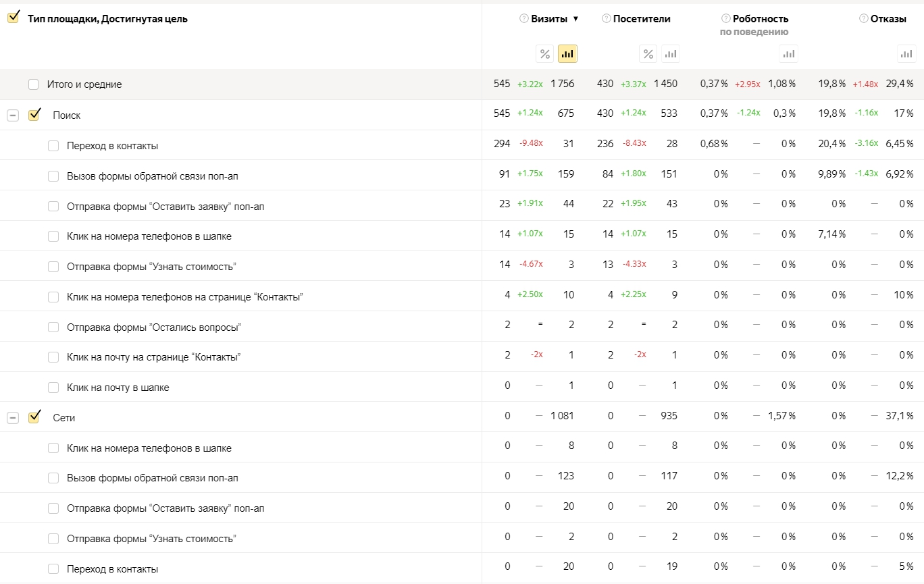Uncheck the Сети row checkbox

[34, 417]
